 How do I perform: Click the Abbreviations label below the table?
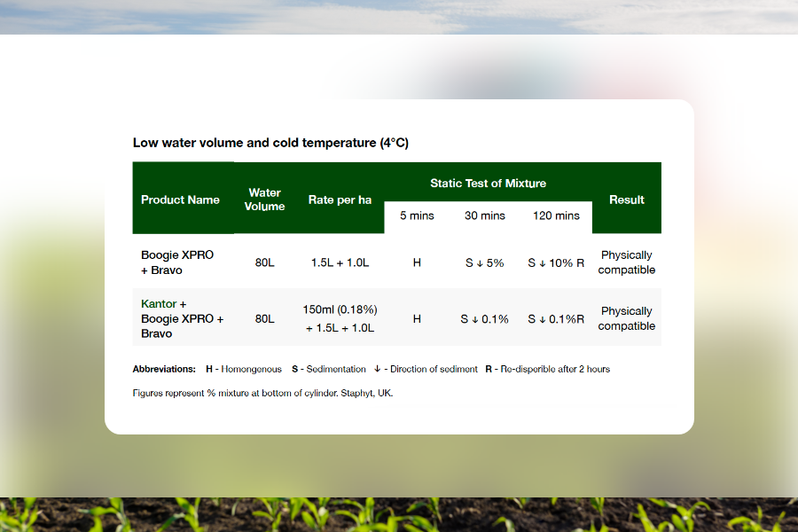tap(164, 369)
